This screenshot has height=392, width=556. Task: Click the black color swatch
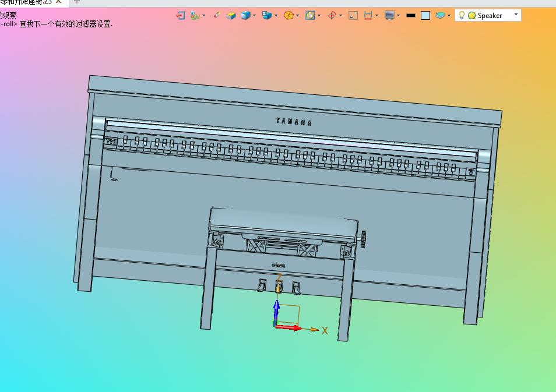click(x=411, y=15)
